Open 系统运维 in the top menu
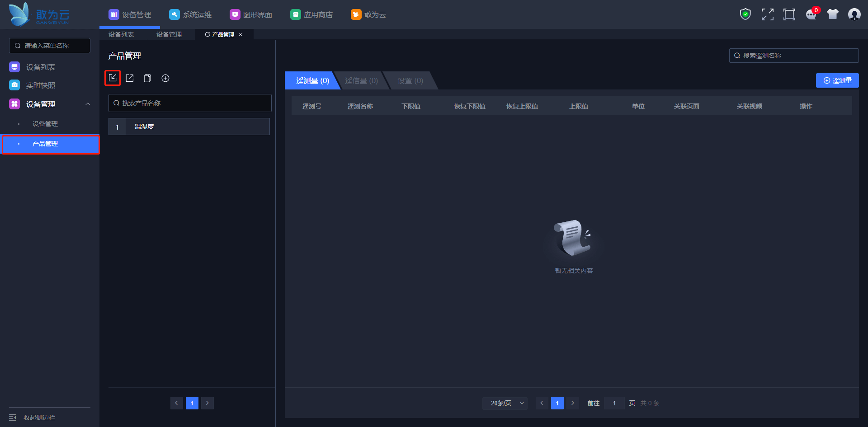This screenshot has width=868, height=427. click(190, 14)
